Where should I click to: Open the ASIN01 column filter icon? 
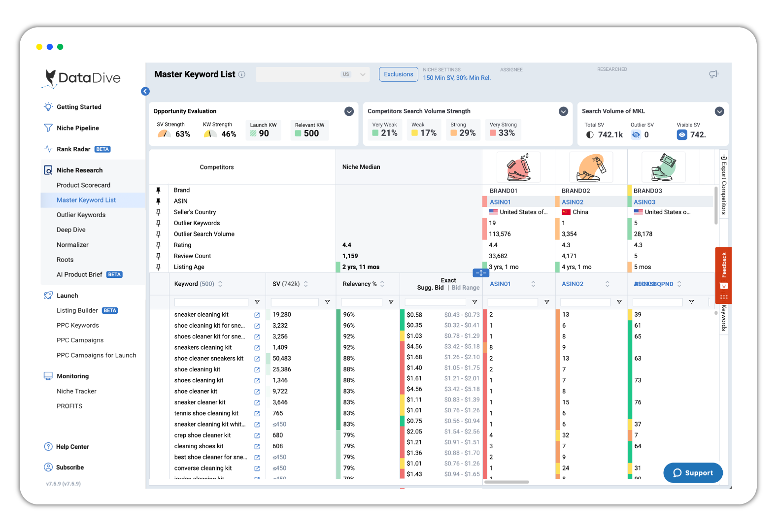(x=546, y=302)
